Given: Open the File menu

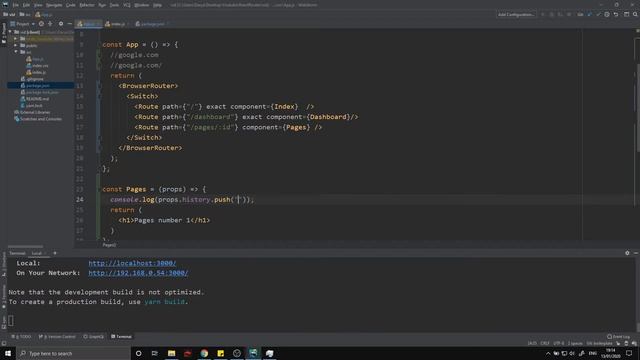Looking at the screenshot, I should coord(16,5).
